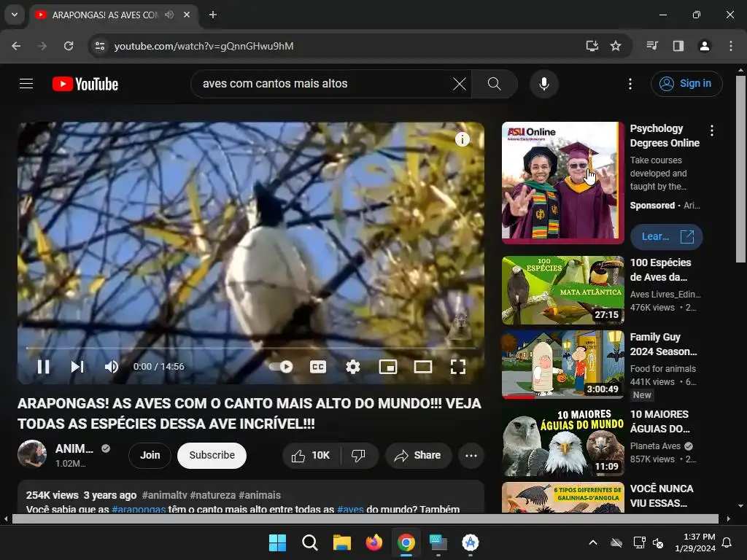Image resolution: width=747 pixels, height=560 pixels.
Task: Show hidden system tray icons
Action: click(x=593, y=542)
